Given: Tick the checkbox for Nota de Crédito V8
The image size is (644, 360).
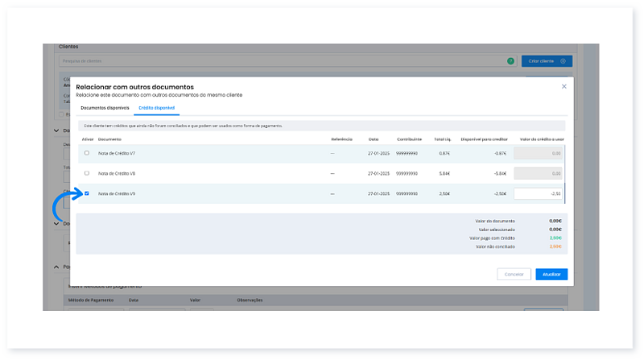Looking at the screenshot, I should click(87, 173).
